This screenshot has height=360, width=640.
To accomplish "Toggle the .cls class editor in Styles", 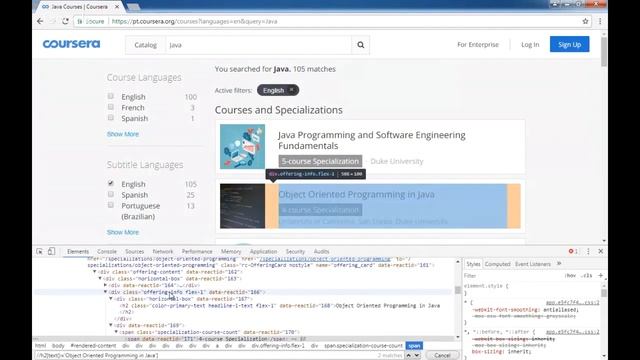I will (587, 276).
